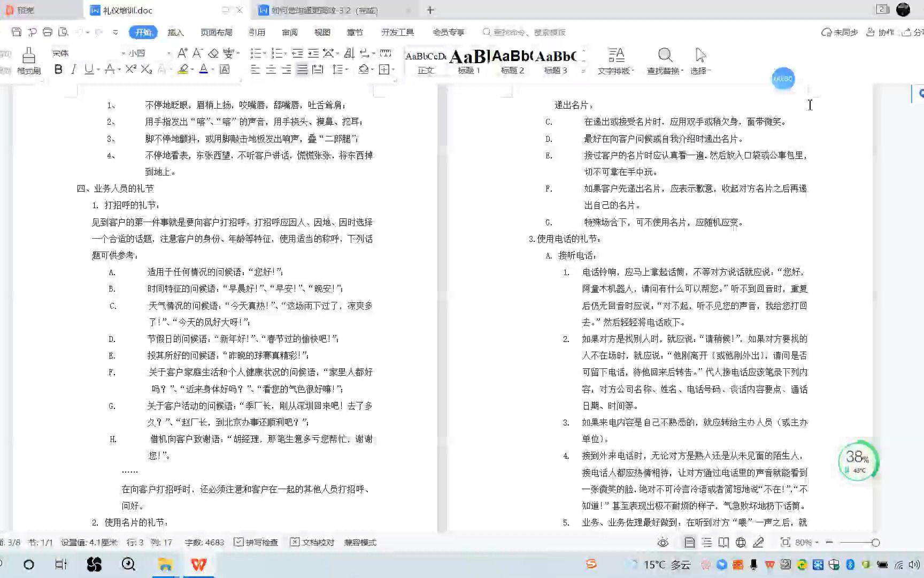The image size is (924, 578).
Task: Click the 文字排版 text layout icon
Action: [615, 59]
